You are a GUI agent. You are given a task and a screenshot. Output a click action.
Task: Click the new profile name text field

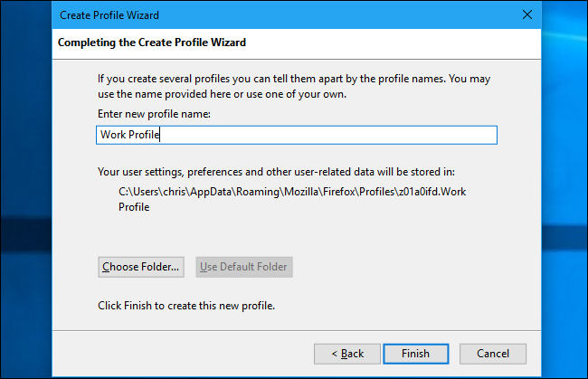tap(299, 135)
